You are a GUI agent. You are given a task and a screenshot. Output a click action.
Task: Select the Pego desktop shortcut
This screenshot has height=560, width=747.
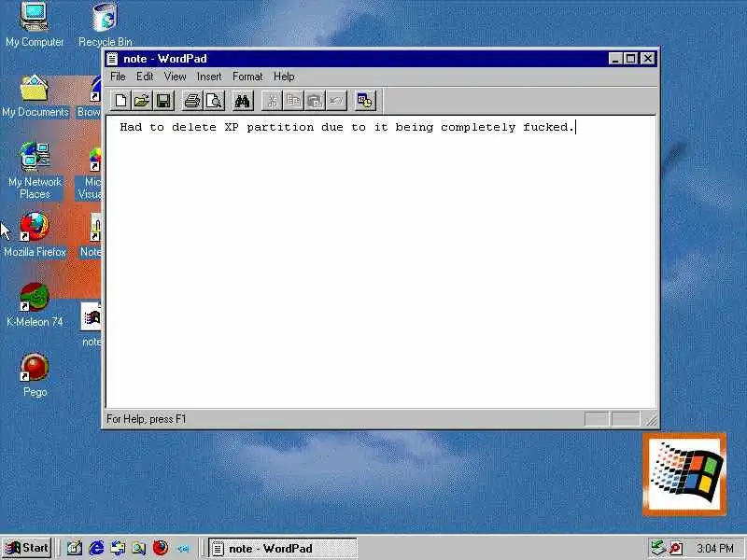click(35, 375)
